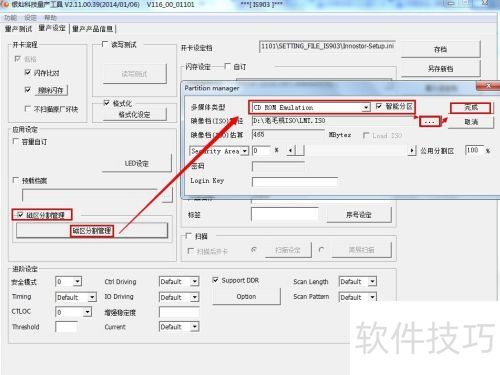
Task: Click the 擦除闪存 button
Action: pyautogui.click(x=50, y=90)
